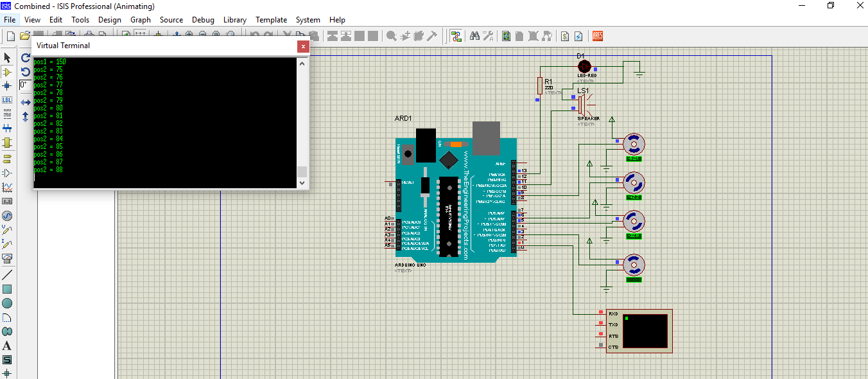Toggle the Wire Autorouter toolbar icon
This screenshot has width=868, height=379.
(x=456, y=37)
